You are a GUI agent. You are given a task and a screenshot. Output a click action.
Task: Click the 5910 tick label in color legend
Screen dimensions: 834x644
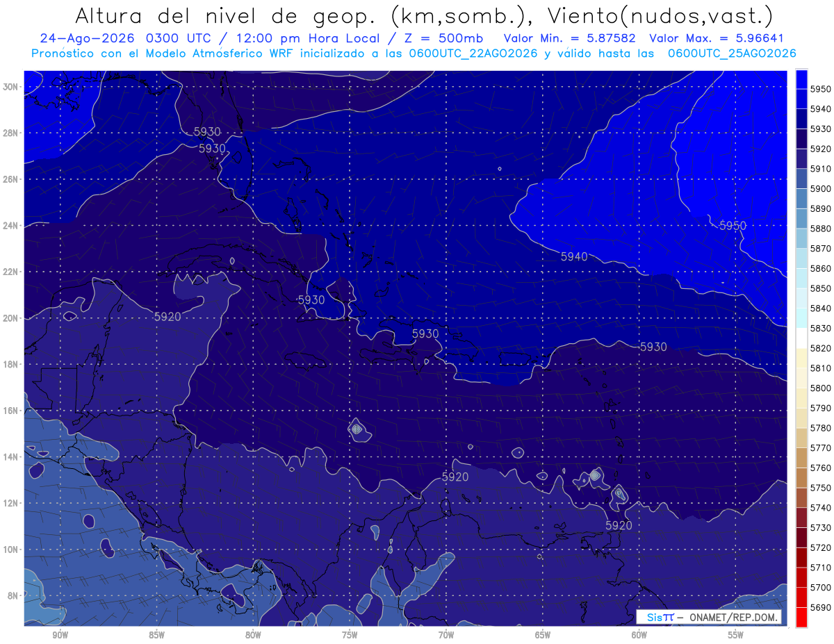point(821,169)
